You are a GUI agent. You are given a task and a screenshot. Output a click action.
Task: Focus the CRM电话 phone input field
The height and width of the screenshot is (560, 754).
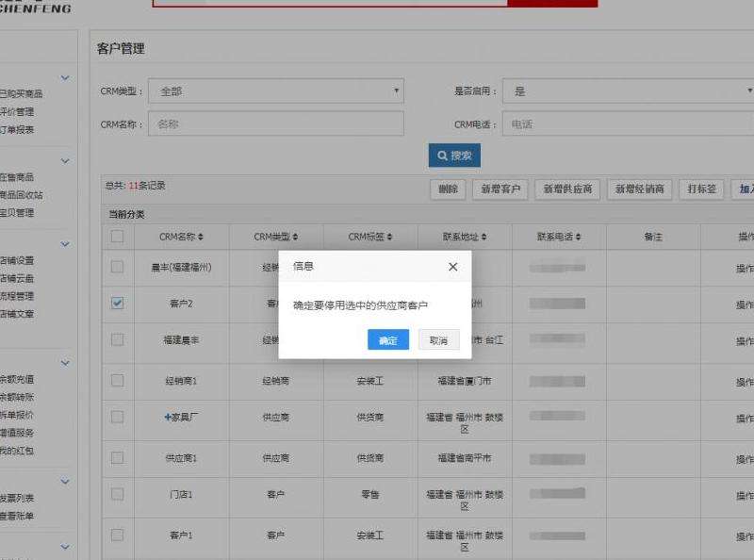(628, 124)
